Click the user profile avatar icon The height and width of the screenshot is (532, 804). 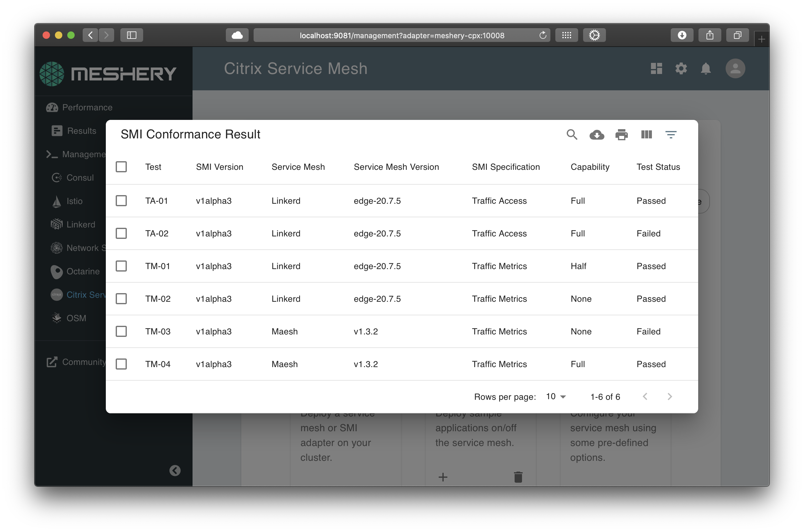click(x=735, y=68)
